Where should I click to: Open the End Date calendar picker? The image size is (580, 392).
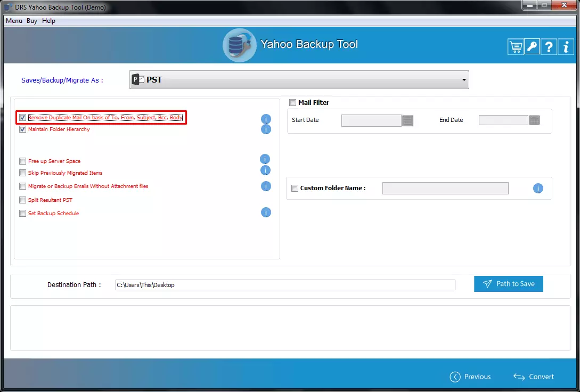[535, 120]
